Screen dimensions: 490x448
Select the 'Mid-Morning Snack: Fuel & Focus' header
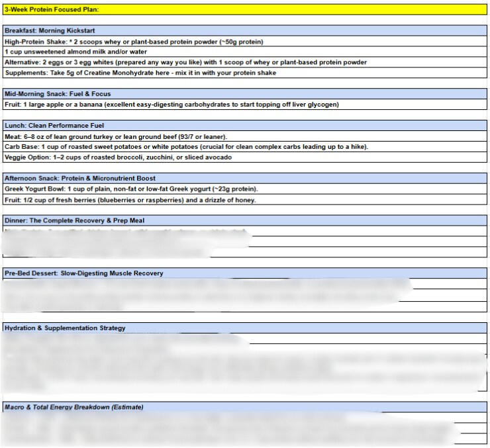(x=245, y=94)
